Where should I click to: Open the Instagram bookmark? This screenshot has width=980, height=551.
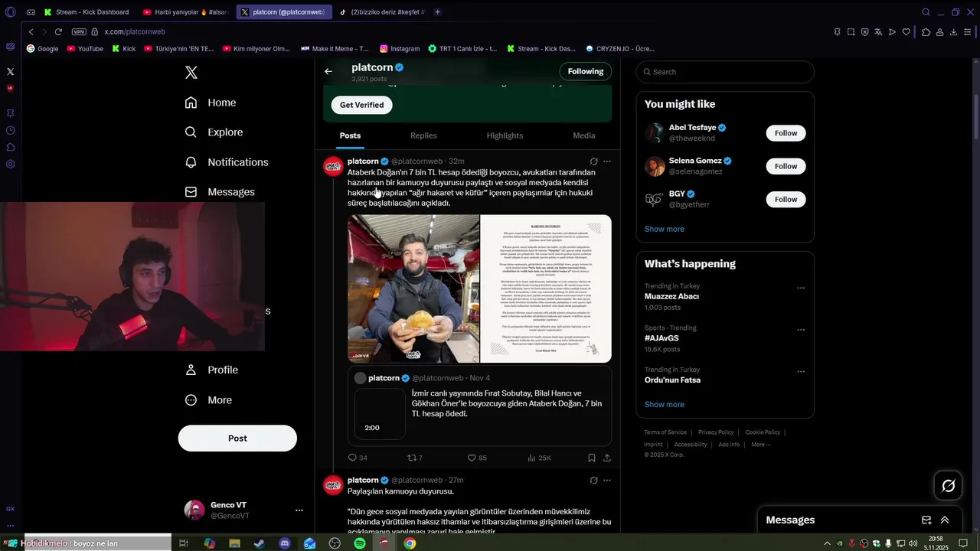(400, 49)
